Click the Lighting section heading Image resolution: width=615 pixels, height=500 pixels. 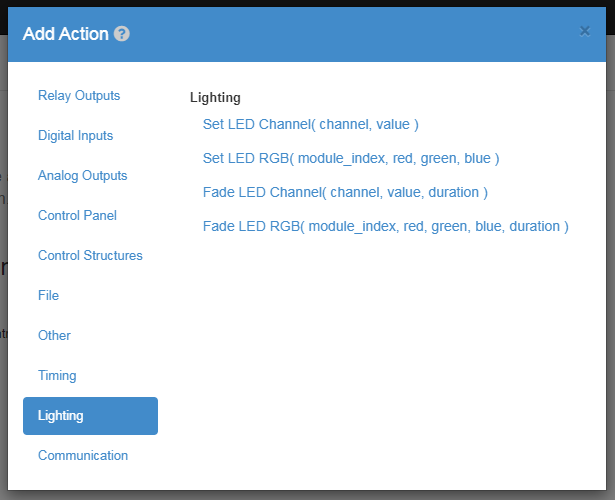(215, 98)
